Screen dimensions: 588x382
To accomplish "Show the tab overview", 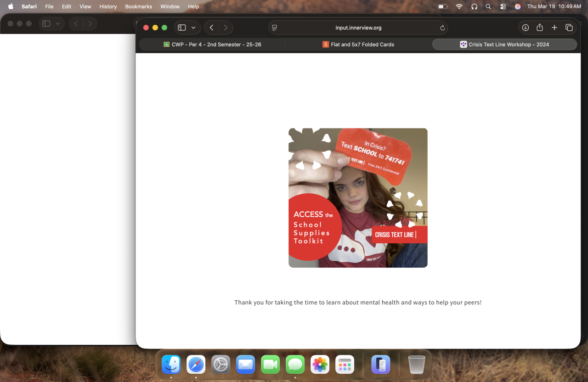I will click(x=569, y=28).
